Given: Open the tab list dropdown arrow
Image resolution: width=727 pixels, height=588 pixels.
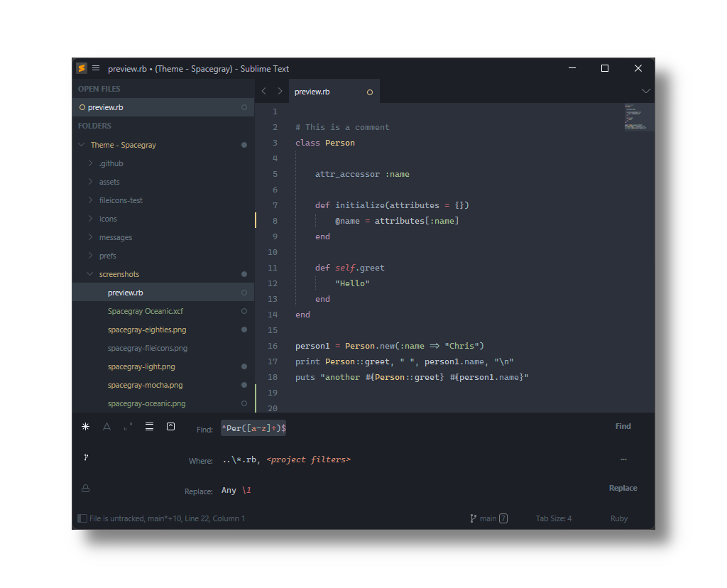Looking at the screenshot, I should pyautogui.click(x=645, y=91).
